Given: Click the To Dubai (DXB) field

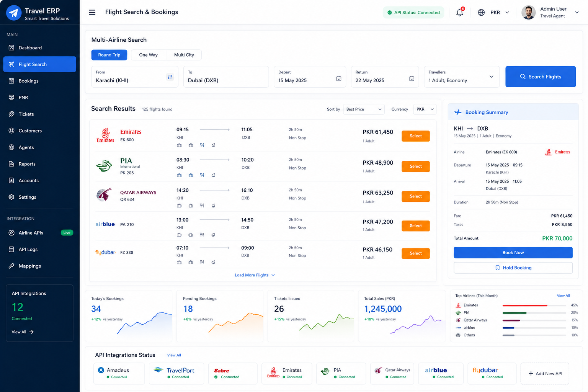Looking at the screenshot, I should 226,77.
